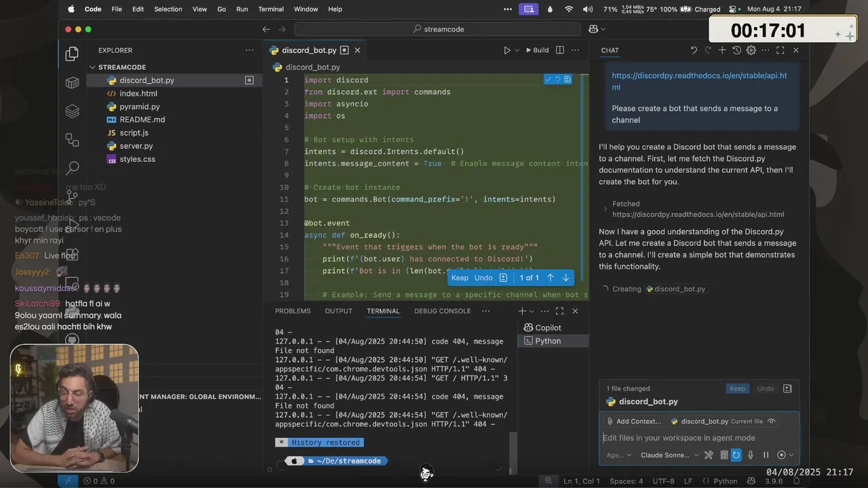Open chat settings gear icon

point(751,50)
